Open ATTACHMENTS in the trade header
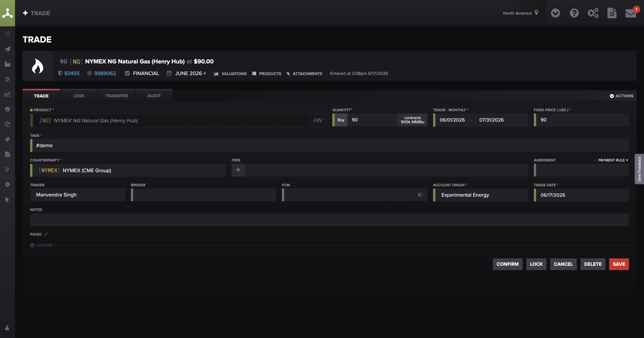The height and width of the screenshot is (338, 644). pos(304,73)
